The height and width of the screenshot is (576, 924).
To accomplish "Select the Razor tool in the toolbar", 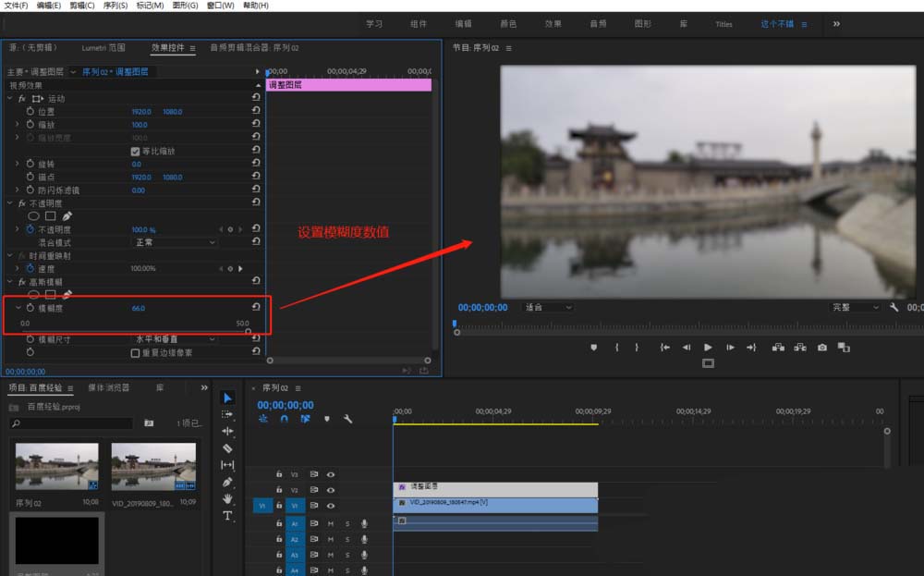I will [x=228, y=447].
